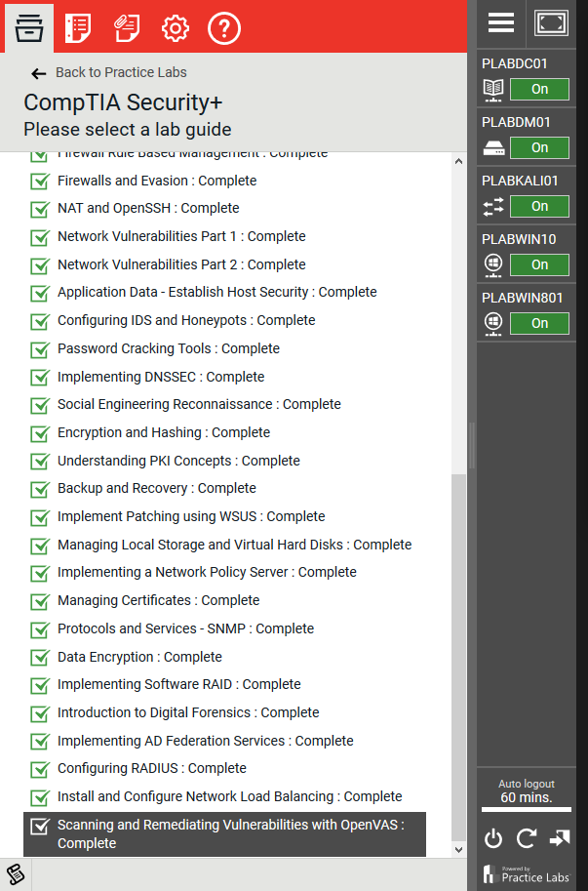Open Introduction to Digital Forensics lab
The height and width of the screenshot is (891, 588).
click(x=188, y=712)
